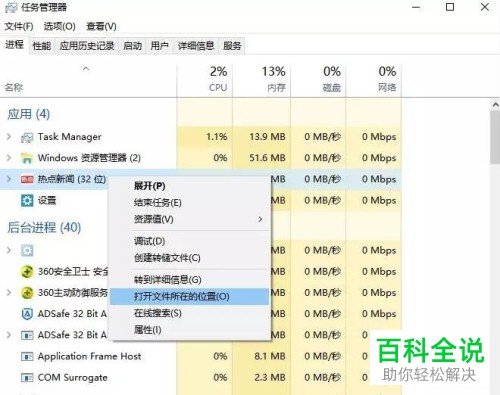This screenshot has height=395, width=500.
Task: Click the COM Surrogate icon
Action: click(x=27, y=378)
